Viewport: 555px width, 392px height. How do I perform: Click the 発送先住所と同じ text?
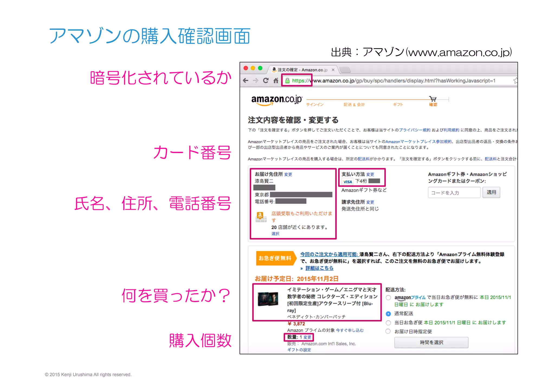point(360,209)
